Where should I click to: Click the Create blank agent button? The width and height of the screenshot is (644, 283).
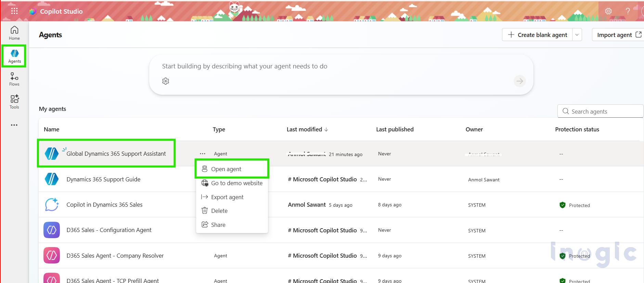point(537,35)
